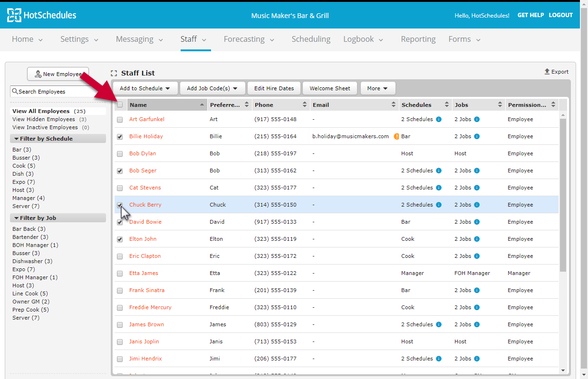This screenshot has height=379, width=588.
Task: Click info icon for Art Garfunkel's schedules
Action: 439,119
